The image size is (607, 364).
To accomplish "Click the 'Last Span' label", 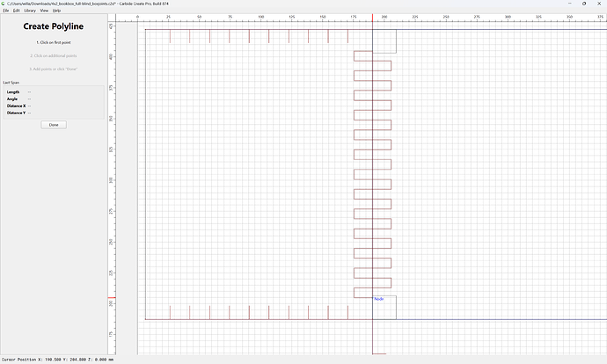I will [x=11, y=83].
